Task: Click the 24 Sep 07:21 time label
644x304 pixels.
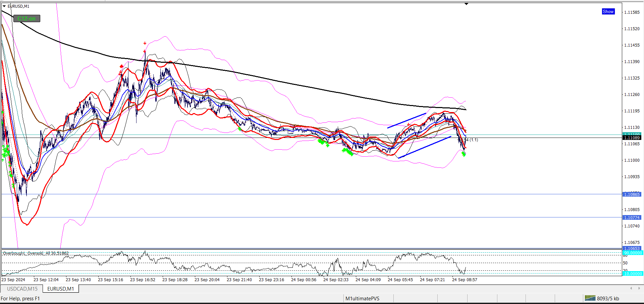Action: click(432, 280)
